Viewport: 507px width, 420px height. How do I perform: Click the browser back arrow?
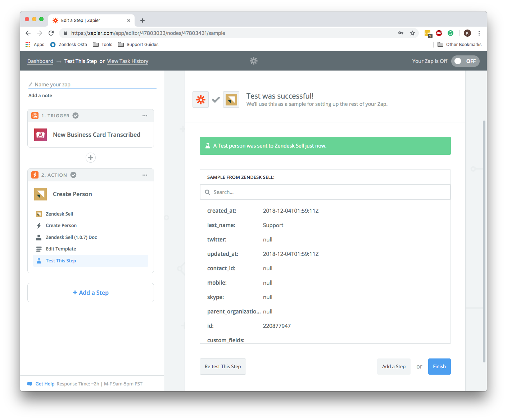coord(28,33)
